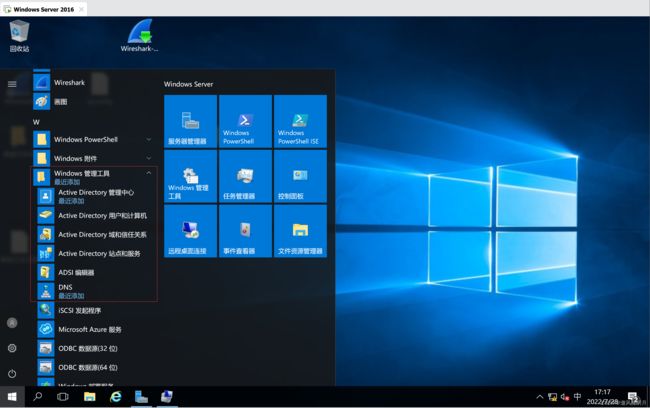Open Settings gear in Start menu

click(x=12, y=348)
